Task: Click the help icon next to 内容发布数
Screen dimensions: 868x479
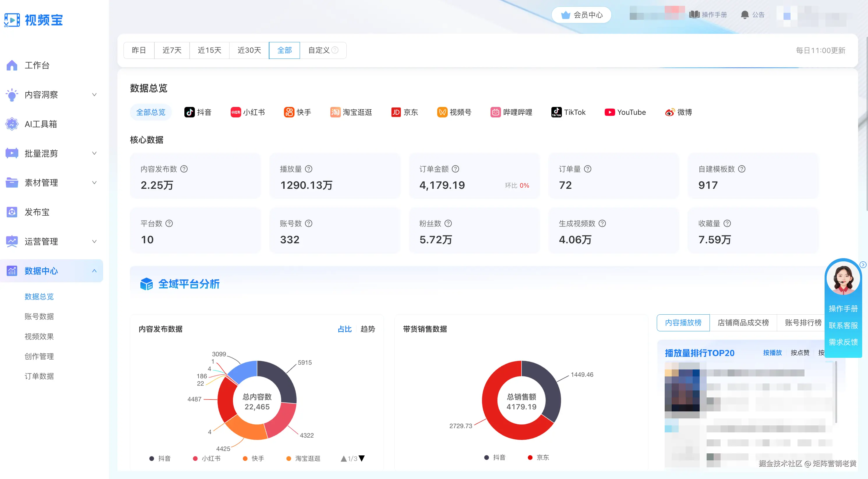Action: pyautogui.click(x=184, y=169)
